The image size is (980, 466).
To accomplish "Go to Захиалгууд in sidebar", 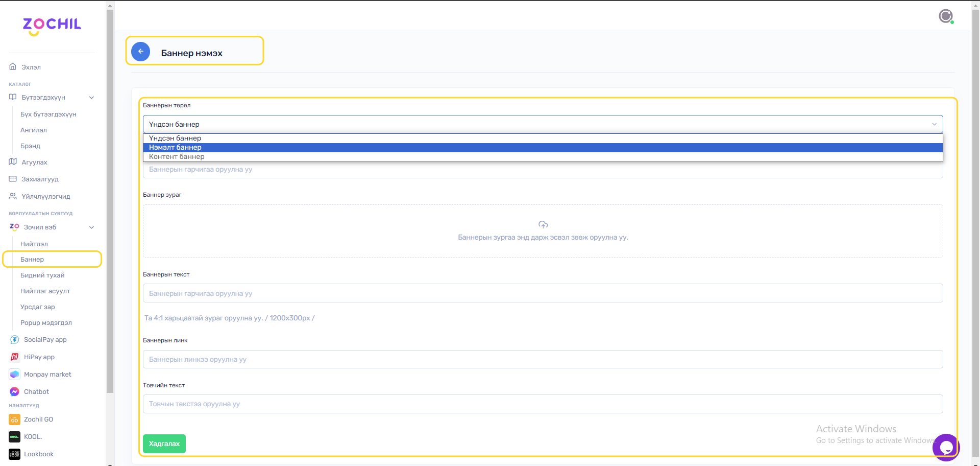I will tap(40, 179).
